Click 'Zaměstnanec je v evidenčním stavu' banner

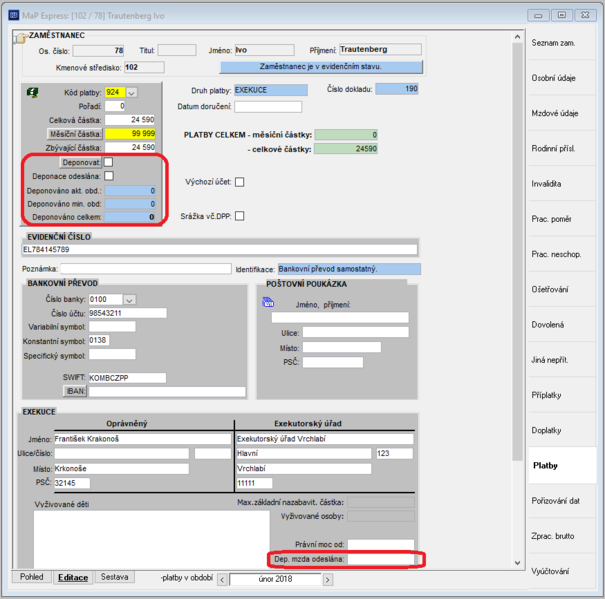click(x=321, y=66)
